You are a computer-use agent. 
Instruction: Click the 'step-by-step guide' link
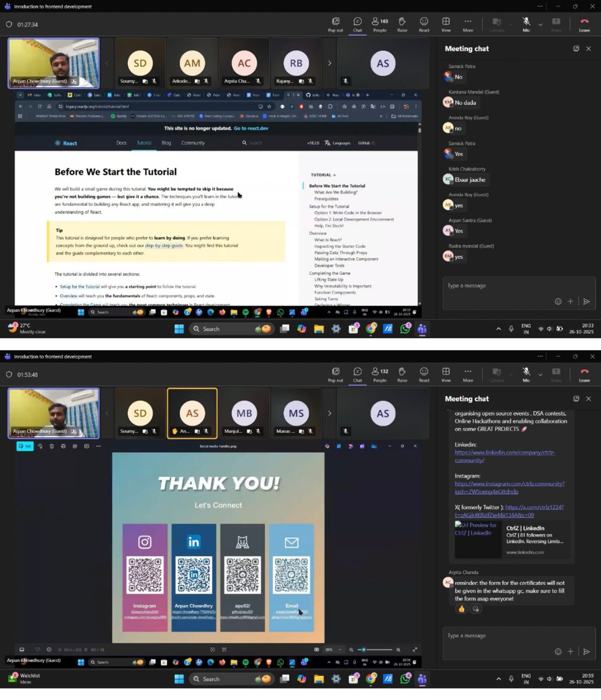[x=164, y=246]
